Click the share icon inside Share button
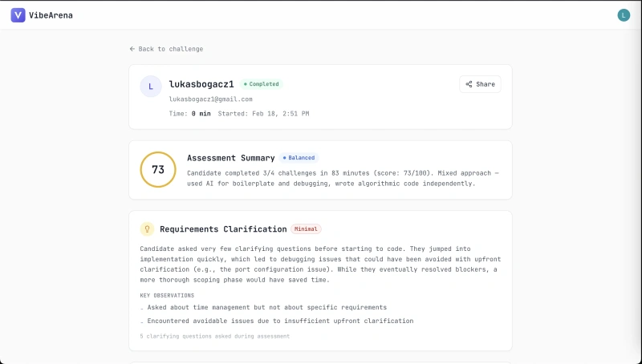The width and height of the screenshot is (642, 364). [x=469, y=84]
